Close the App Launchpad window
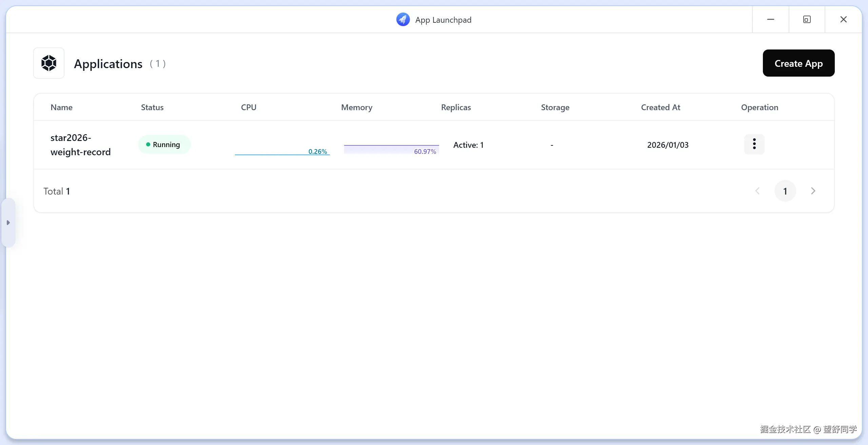Image resolution: width=868 pixels, height=445 pixels. [843, 20]
